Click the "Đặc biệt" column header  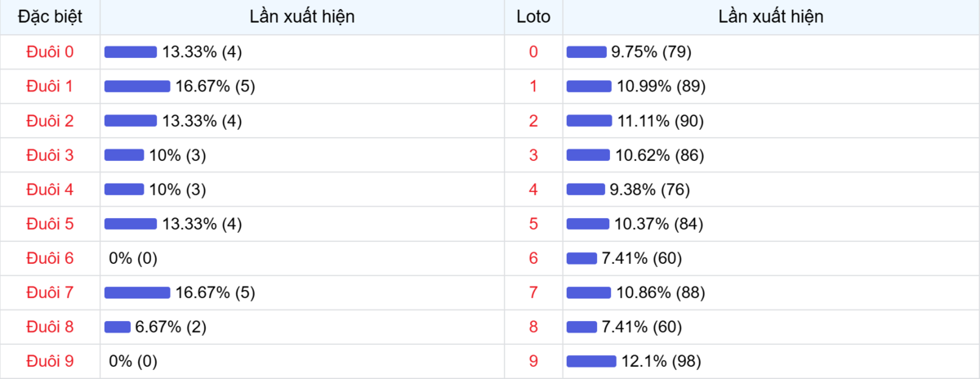[50, 16]
